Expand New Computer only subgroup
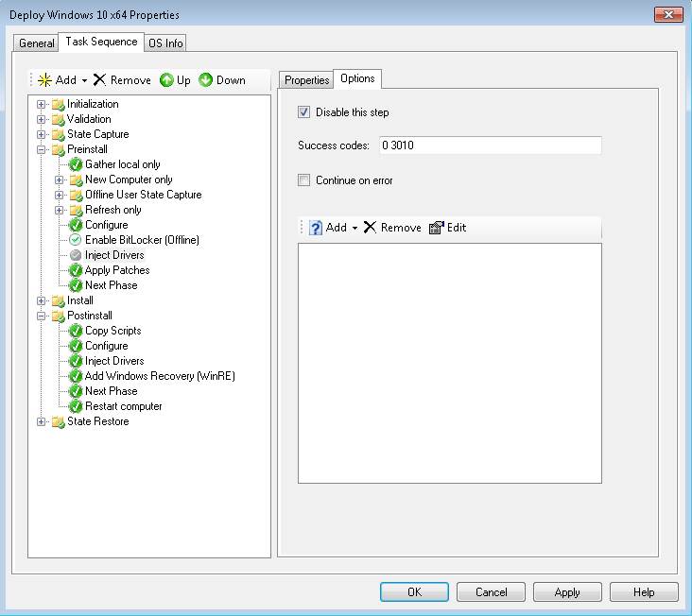The height and width of the screenshot is (616, 692). pyautogui.click(x=59, y=180)
